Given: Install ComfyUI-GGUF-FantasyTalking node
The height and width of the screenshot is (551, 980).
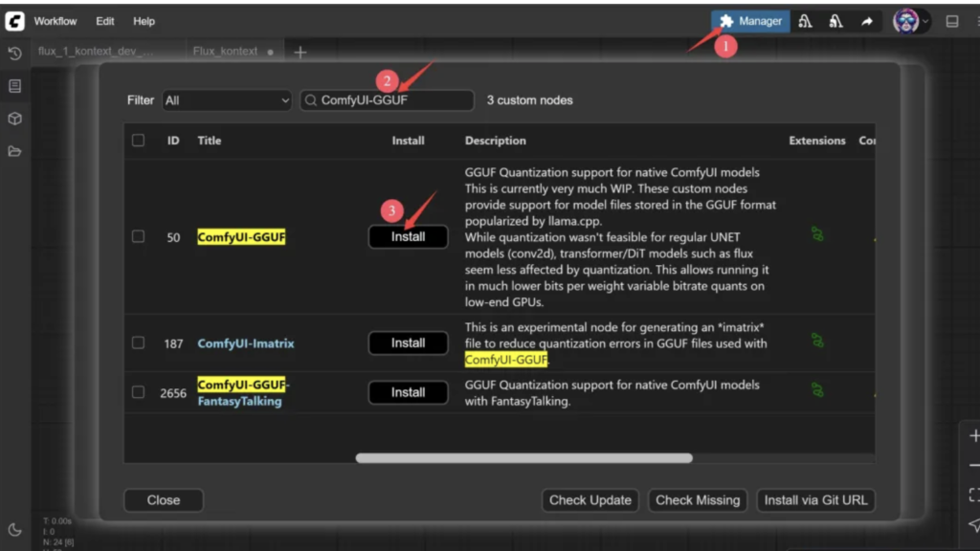Looking at the screenshot, I should [408, 392].
